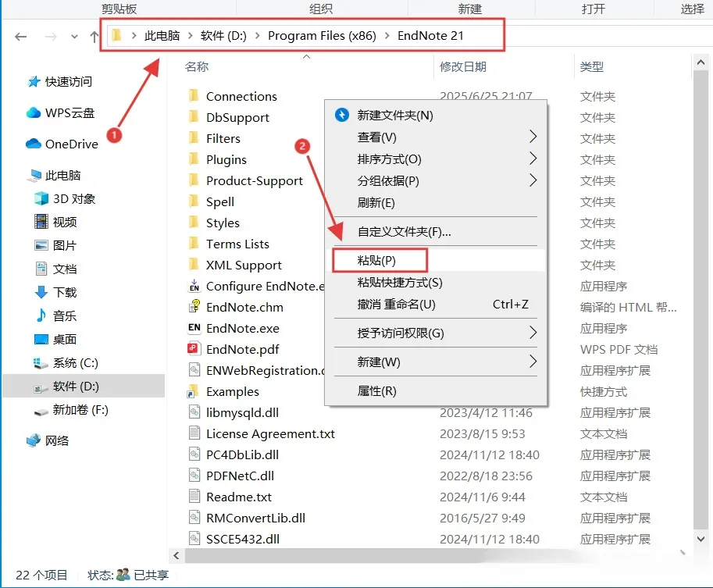Image resolution: width=713 pixels, height=588 pixels.
Task: Open Program Files (x86) breadcrumb
Action: (x=322, y=35)
